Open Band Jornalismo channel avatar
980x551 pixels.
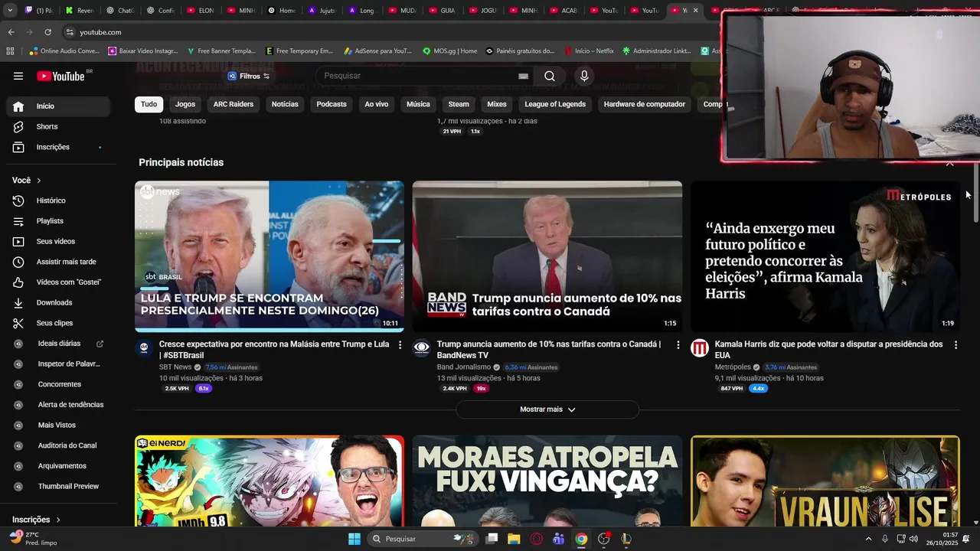pos(422,348)
